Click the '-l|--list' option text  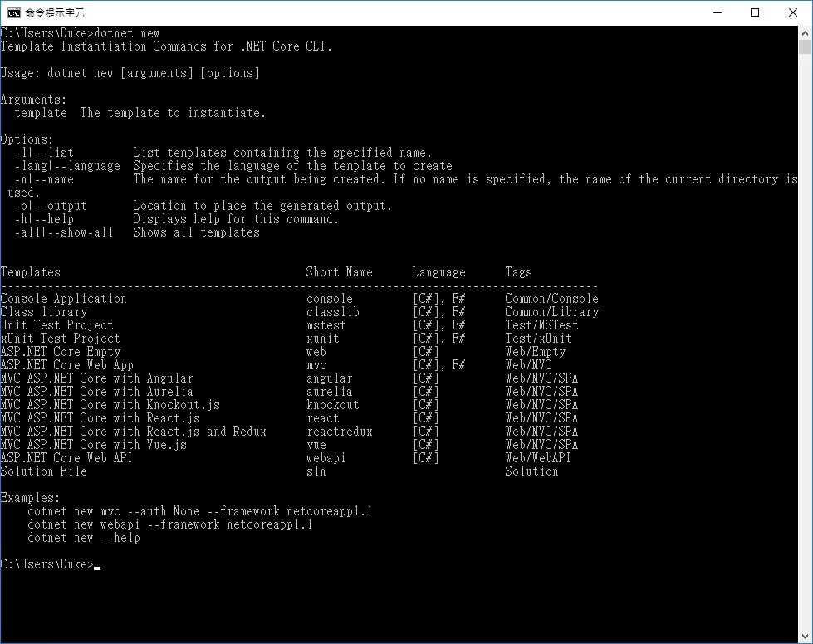pyautogui.click(x=44, y=153)
